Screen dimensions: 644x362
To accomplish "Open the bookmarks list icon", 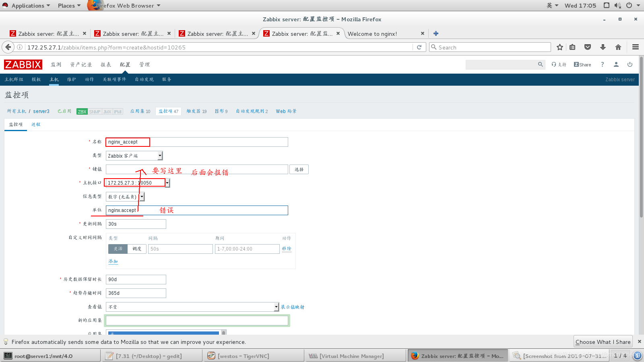I will click(572, 47).
